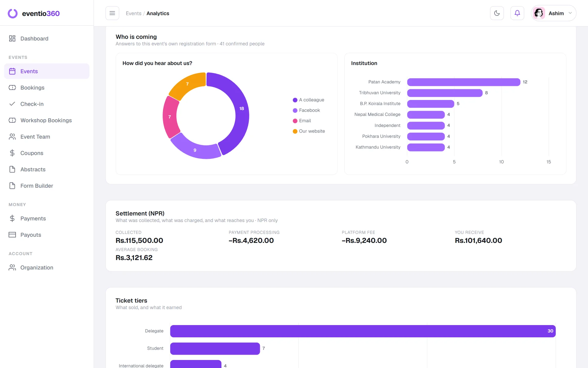Click the International delegate tier bar
Viewport: 588px width, 368px height.
pos(196,364)
